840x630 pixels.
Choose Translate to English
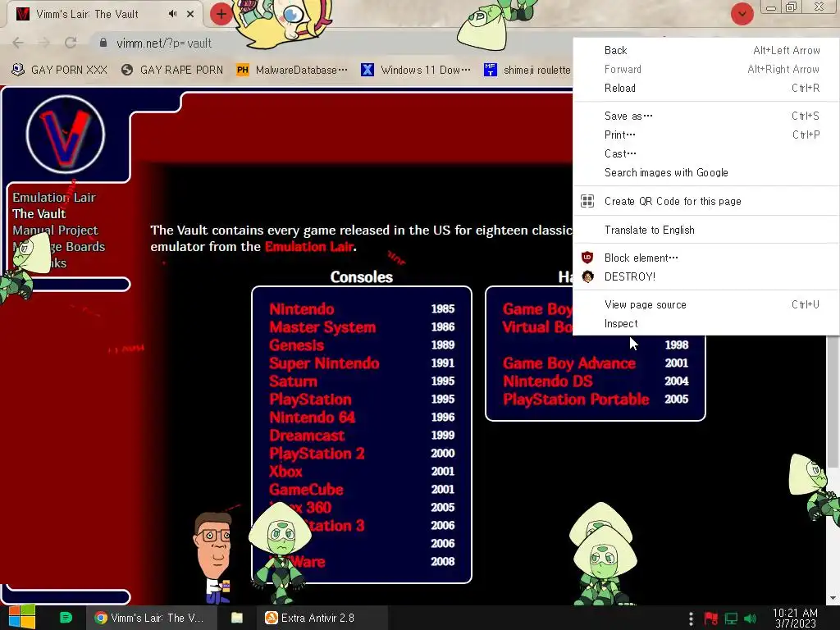[x=705, y=230]
